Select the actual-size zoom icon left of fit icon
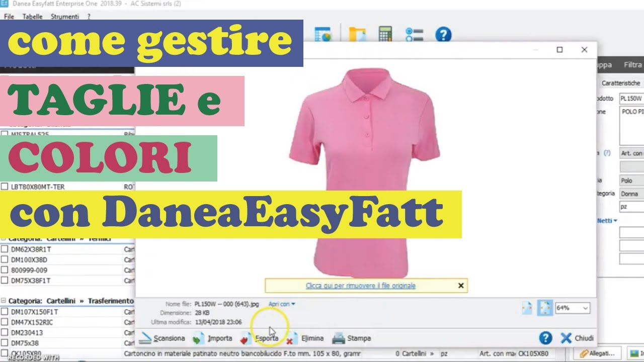Viewport: 644px width, 362px height. pyautogui.click(x=527, y=308)
